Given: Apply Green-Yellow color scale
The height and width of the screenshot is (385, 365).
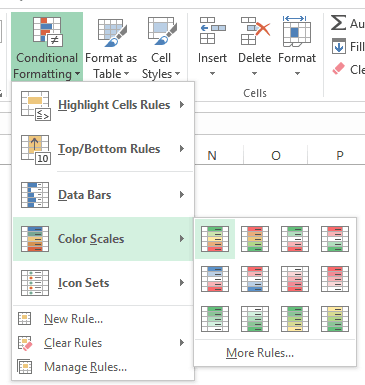Looking at the screenshot, I should pos(295,319).
